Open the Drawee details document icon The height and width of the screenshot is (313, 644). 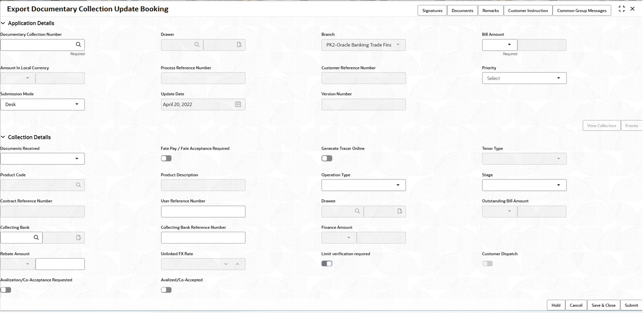399,211
